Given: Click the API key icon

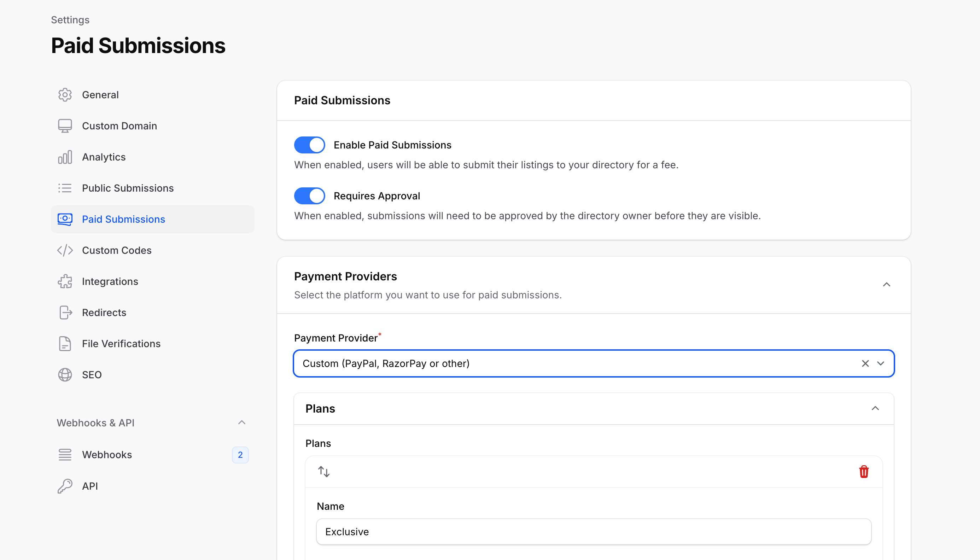Looking at the screenshot, I should coord(65,486).
